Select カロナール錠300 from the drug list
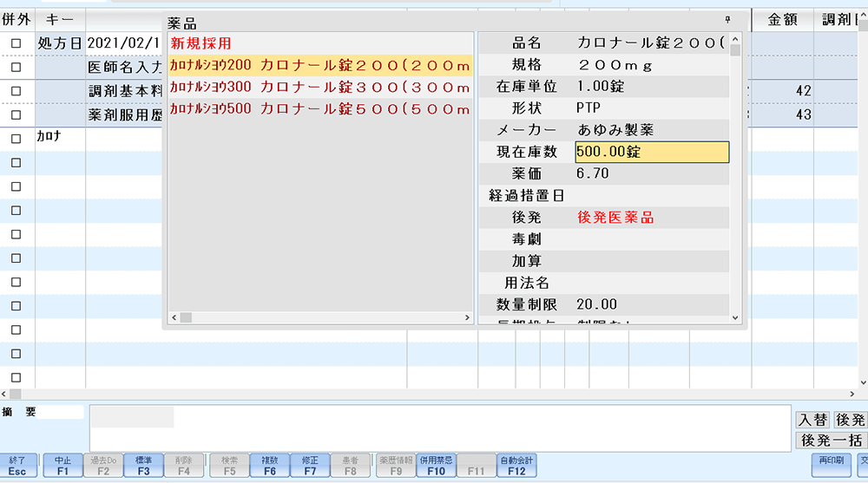This screenshot has height=483, width=868. 320,88
